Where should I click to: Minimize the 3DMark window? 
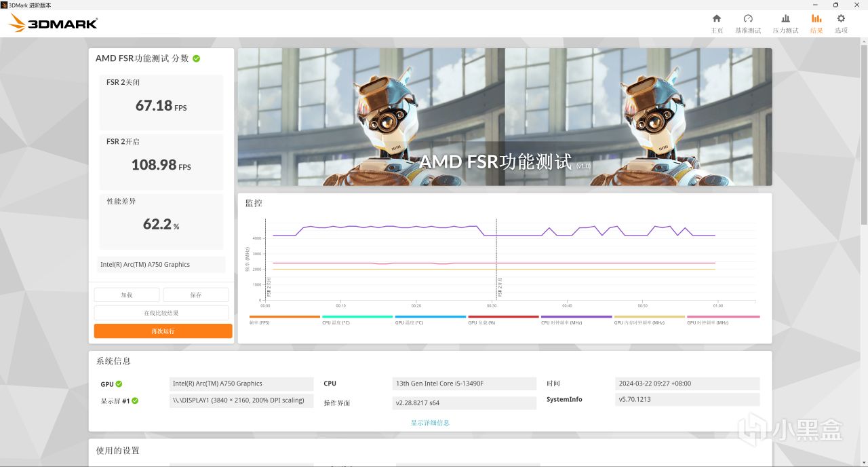coord(816,4)
